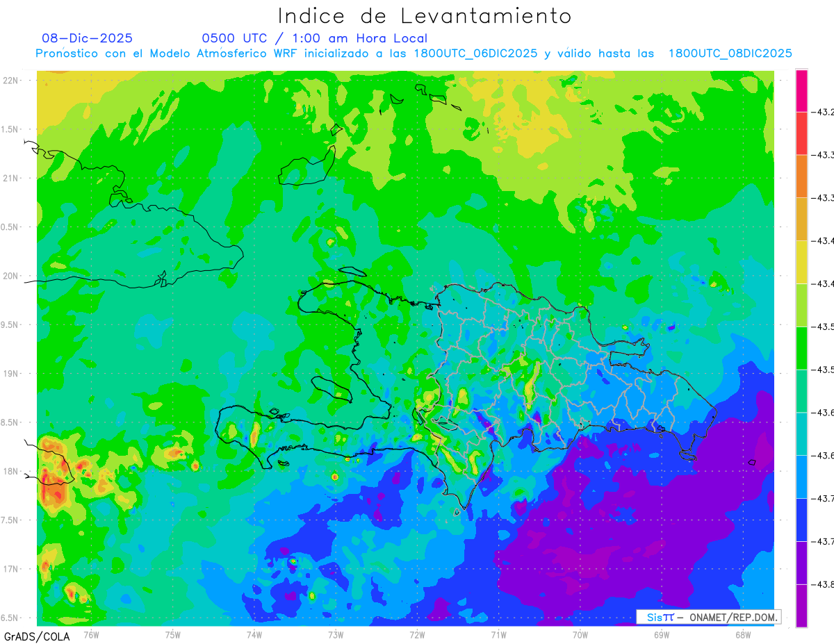Pick the magenta swatch in the color scale
834x644 pixels.
(x=801, y=91)
